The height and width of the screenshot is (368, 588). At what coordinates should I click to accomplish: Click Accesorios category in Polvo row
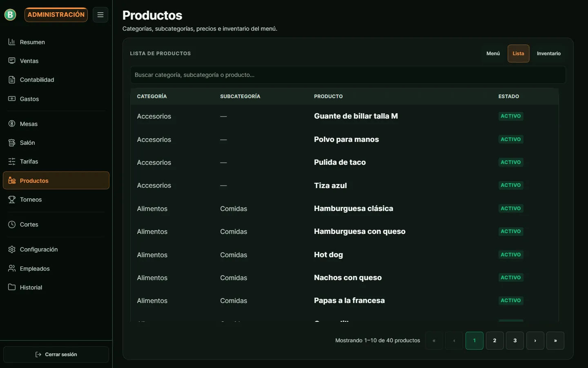pos(154,139)
